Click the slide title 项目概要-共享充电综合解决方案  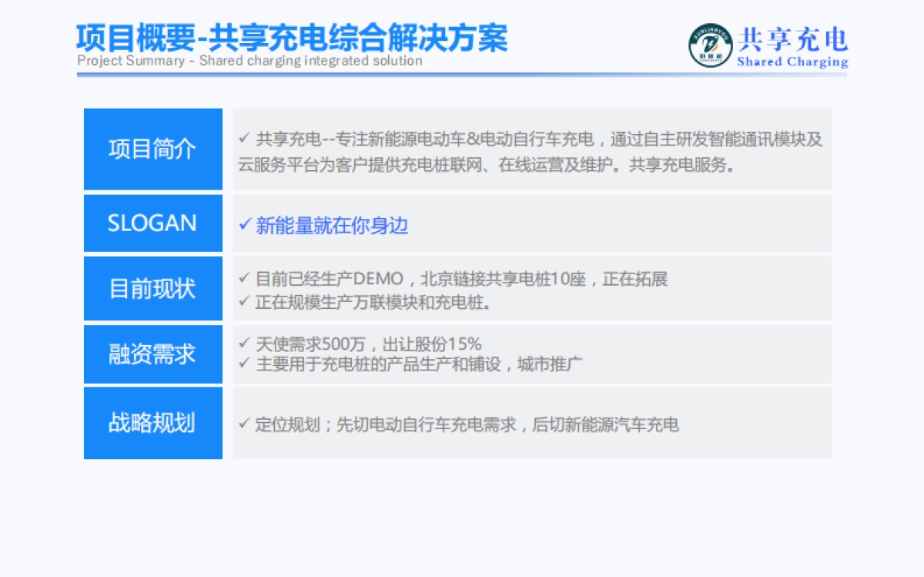tap(291, 37)
